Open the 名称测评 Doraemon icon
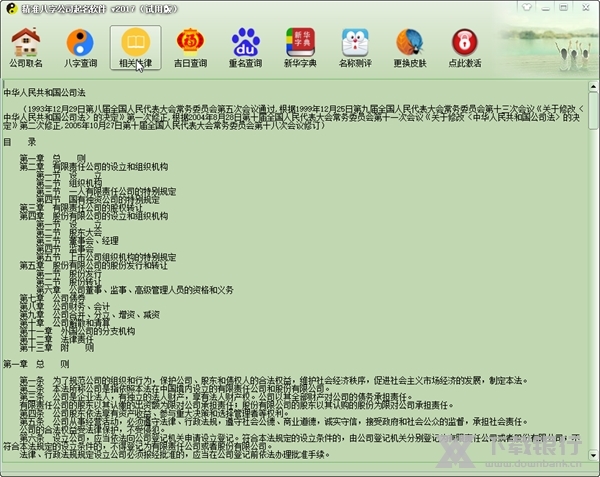Viewport: 600px width, 477px height. point(355,47)
